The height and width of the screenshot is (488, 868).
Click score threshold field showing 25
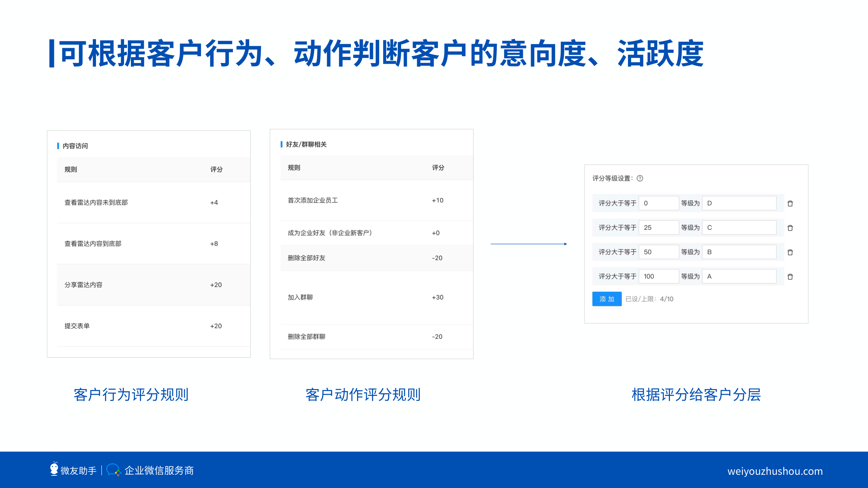tap(658, 227)
